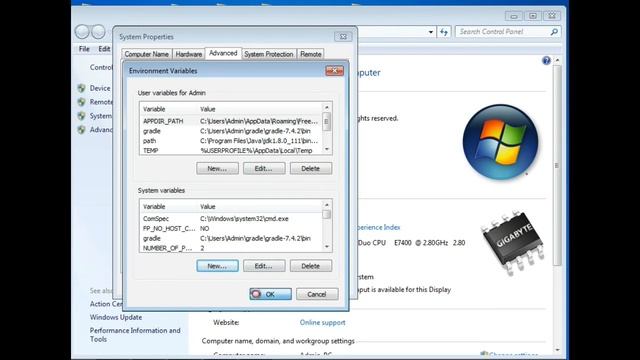The width and height of the screenshot is (640, 360).
Task: Click the shield icon next to Advanced
Action: [82, 130]
